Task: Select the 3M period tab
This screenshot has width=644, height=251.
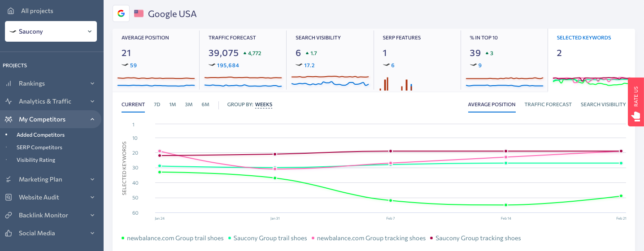Action: coord(189,104)
